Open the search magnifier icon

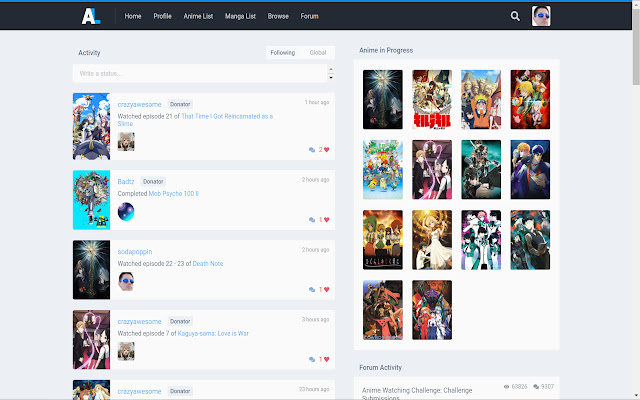[x=515, y=16]
